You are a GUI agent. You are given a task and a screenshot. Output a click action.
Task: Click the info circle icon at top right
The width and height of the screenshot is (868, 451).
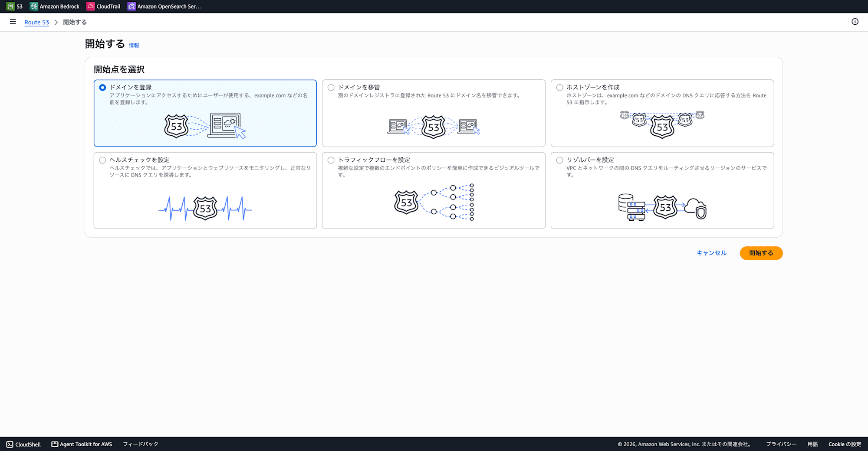(855, 22)
